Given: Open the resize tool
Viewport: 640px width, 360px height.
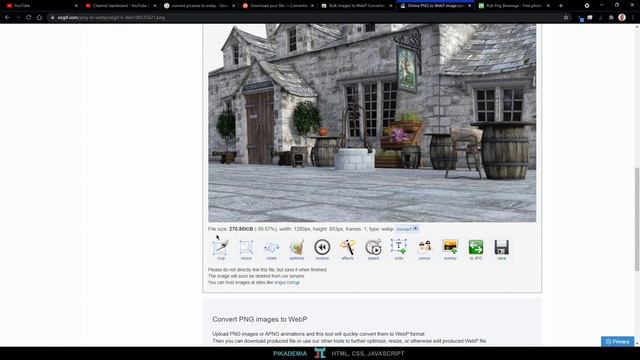Looking at the screenshot, I should [246, 250].
